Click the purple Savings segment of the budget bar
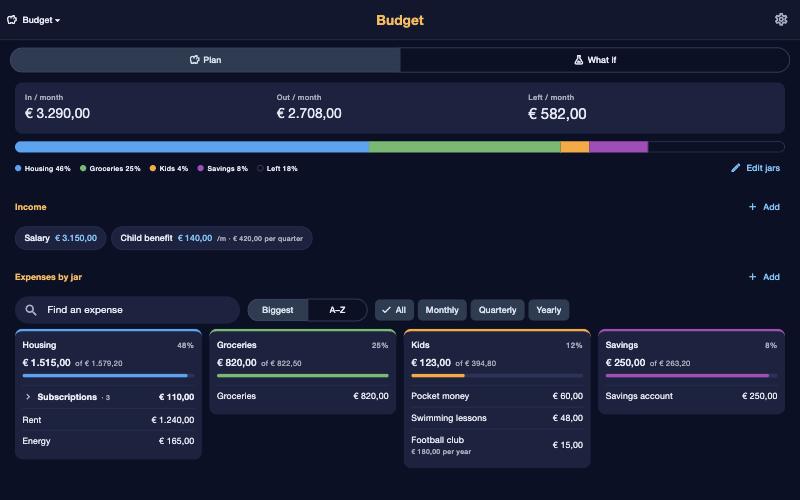The image size is (800, 500). coord(618,147)
